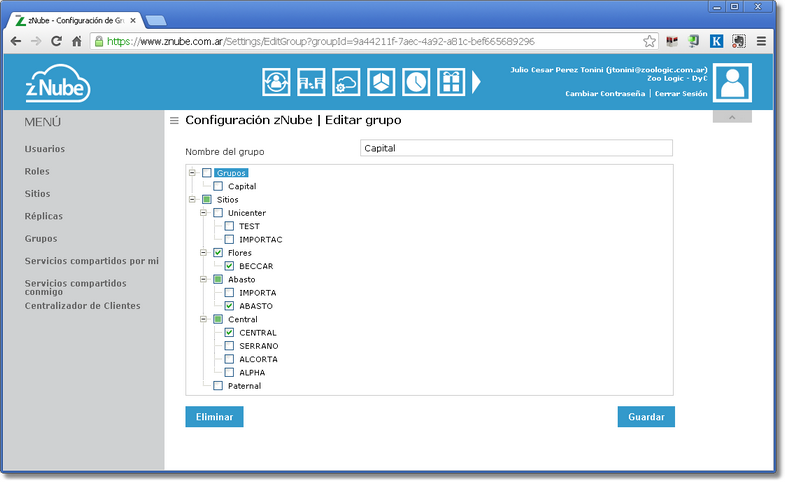Uncheck the BECCAR checkbox

point(230,266)
